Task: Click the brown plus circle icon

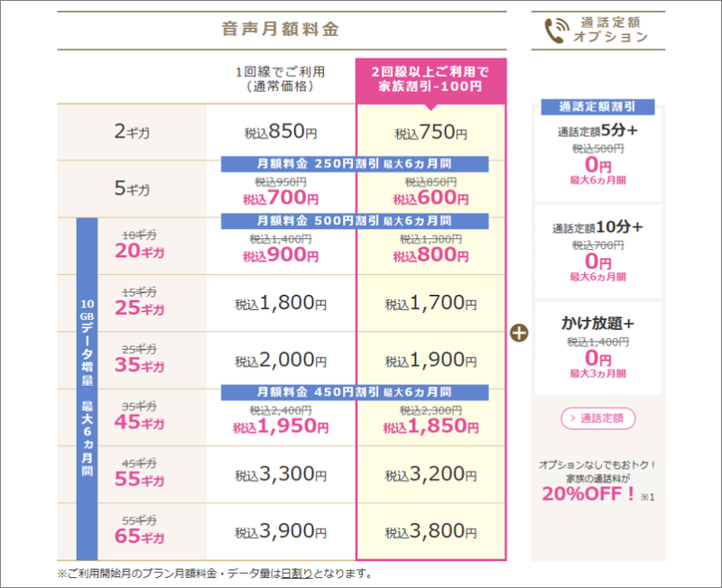Action: (x=519, y=331)
